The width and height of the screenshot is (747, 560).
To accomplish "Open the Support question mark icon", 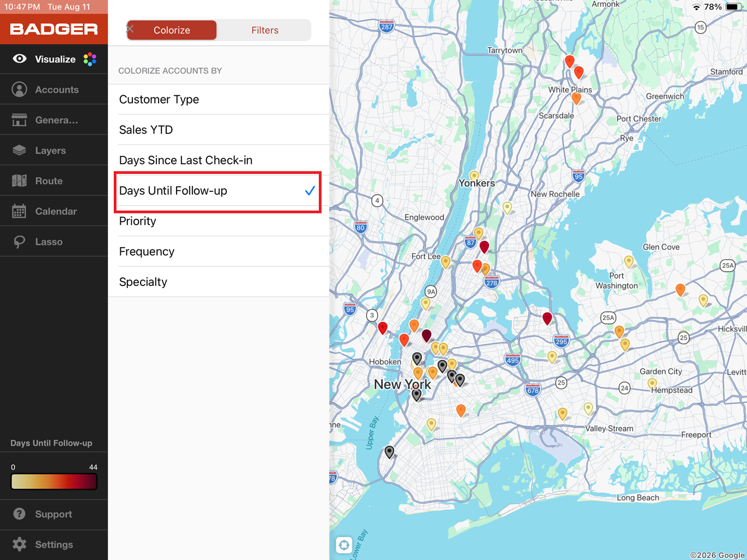I will coord(19,514).
